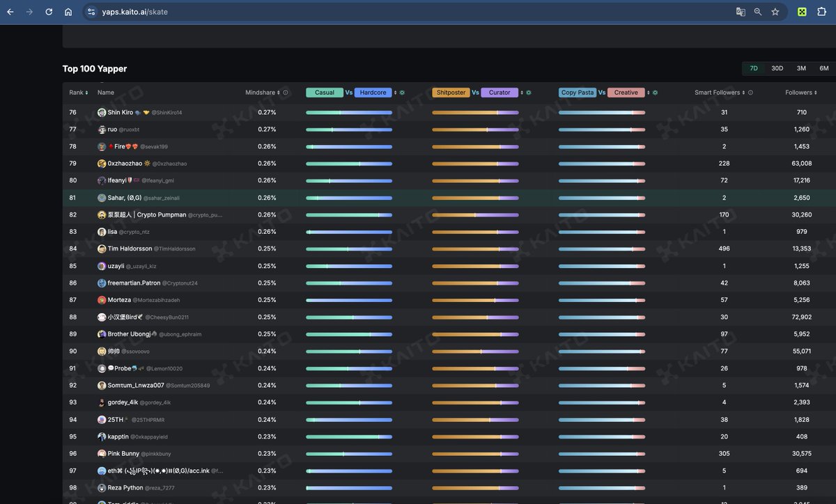Click Pink Bunny's avatar picture

[102, 453]
